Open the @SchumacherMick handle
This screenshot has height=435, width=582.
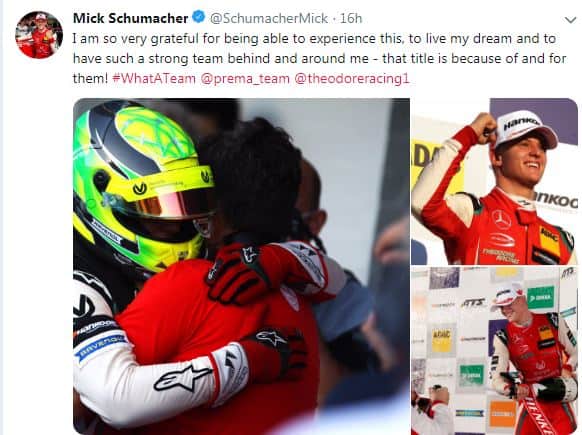tap(269, 18)
